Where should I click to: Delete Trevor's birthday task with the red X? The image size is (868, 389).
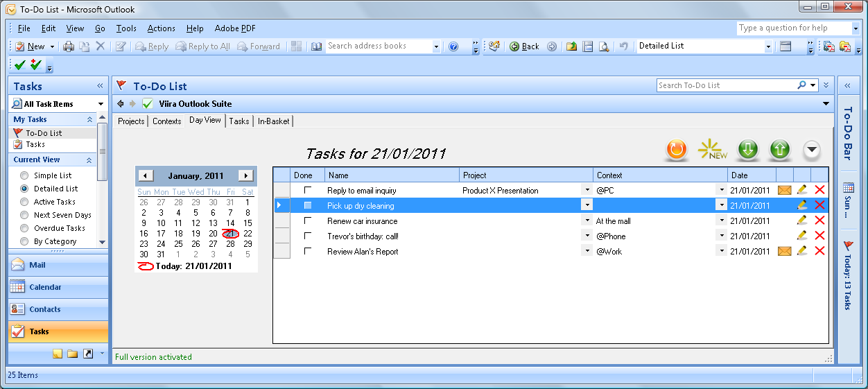click(819, 236)
